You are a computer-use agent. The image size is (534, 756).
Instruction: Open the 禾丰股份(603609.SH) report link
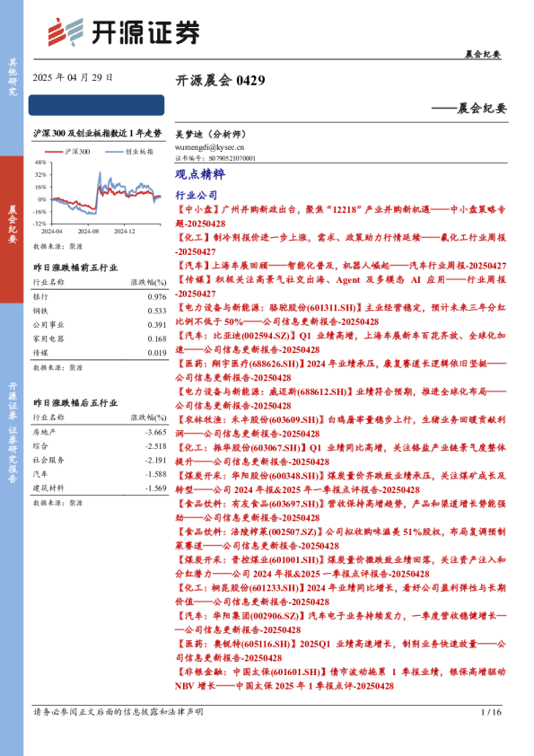click(340, 426)
